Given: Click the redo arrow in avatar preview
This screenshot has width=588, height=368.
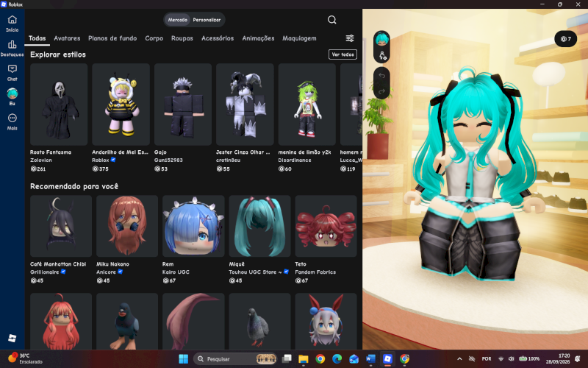Looking at the screenshot, I should click(x=381, y=91).
